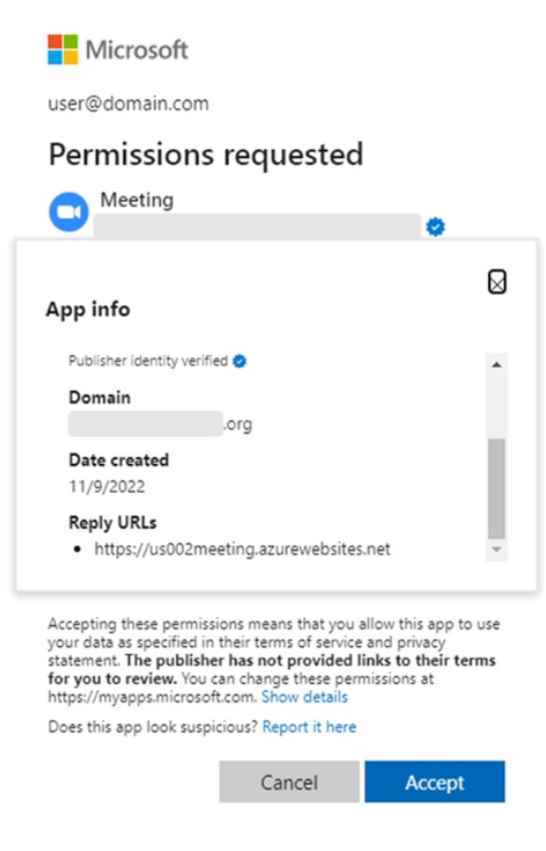Click the scrollbar up arrow in App info
This screenshot has width=546, height=851.
[x=496, y=365]
